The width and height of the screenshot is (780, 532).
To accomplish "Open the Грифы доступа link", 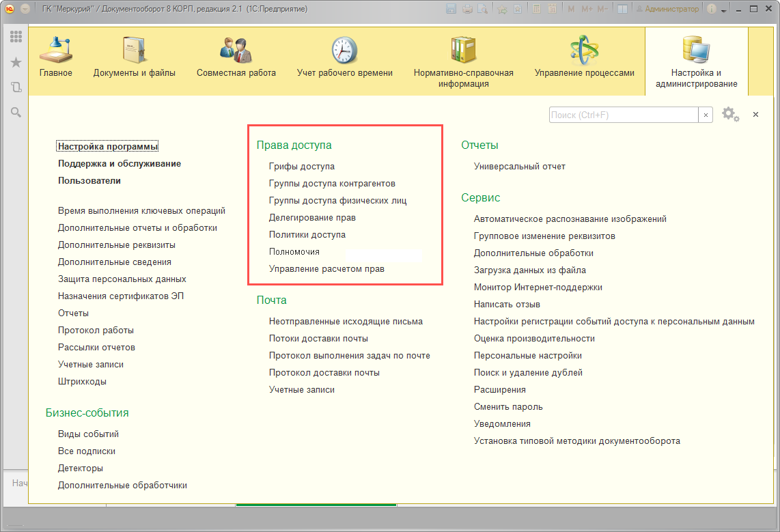I will [x=301, y=166].
